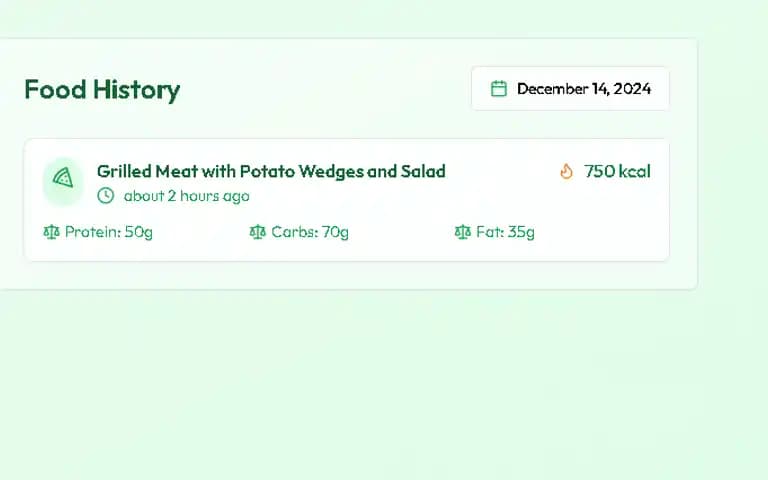Click the scale icon next to Carbs
The height and width of the screenshot is (480, 768).
[257, 232]
